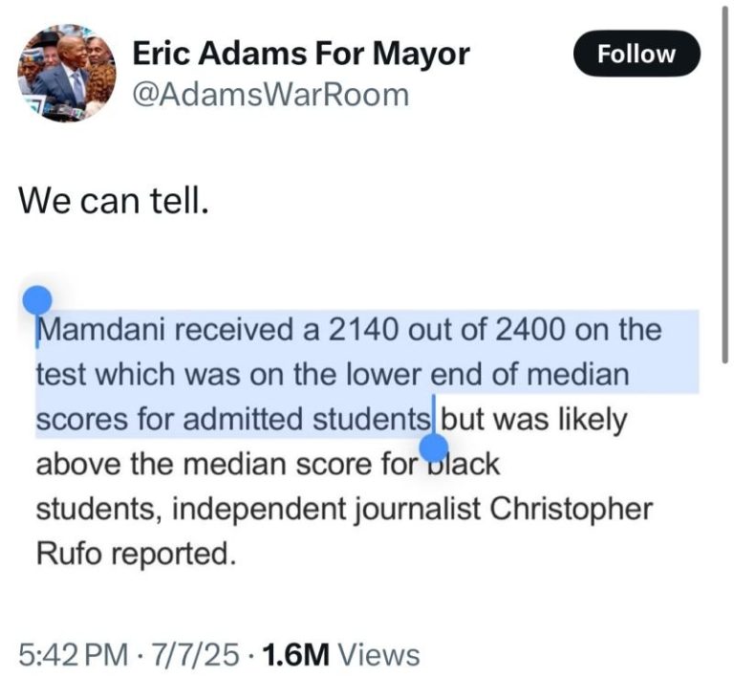Click the words "Rufo reported."
This screenshot has width=734, height=700.
[135, 554]
